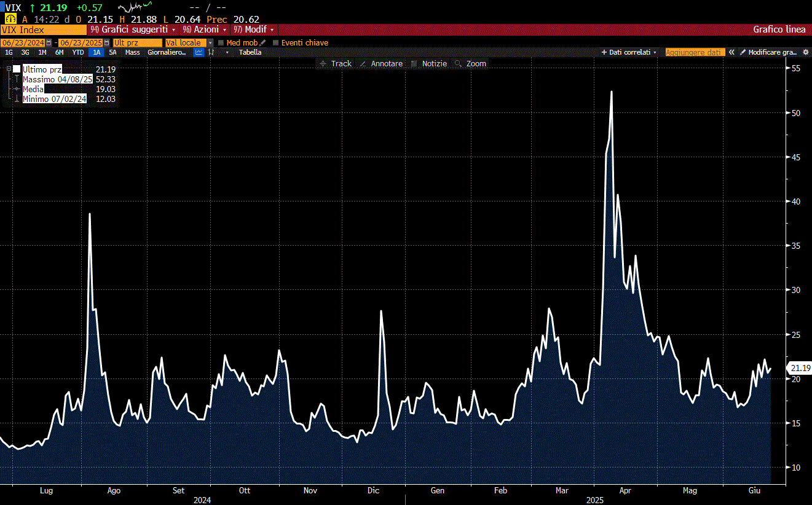This screenshot has height=505, width=812.
Task: Click the Minimo 07/02/24 legend label
Action: 55,99
